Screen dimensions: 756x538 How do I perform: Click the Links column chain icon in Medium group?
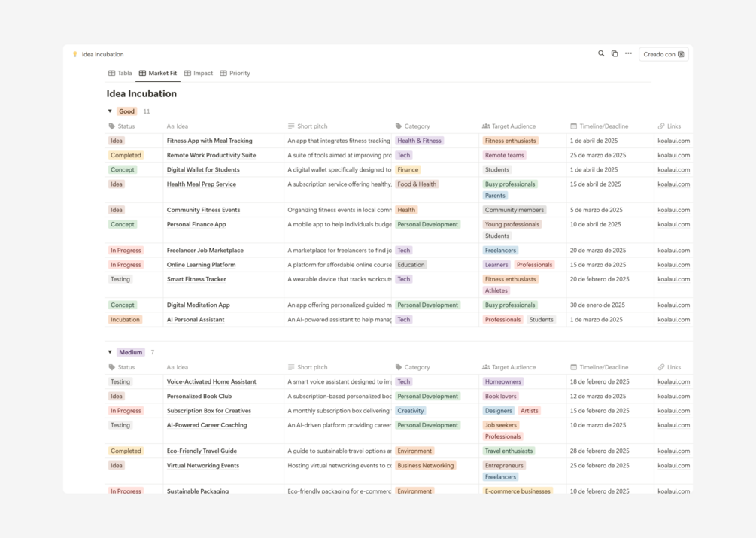click(661, 367)
